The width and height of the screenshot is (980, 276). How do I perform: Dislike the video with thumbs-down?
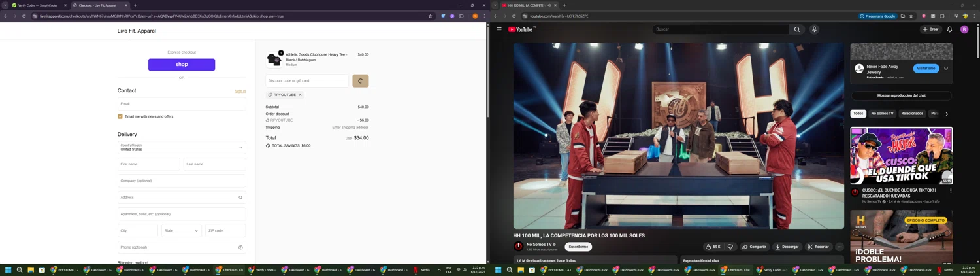point(730,247)
